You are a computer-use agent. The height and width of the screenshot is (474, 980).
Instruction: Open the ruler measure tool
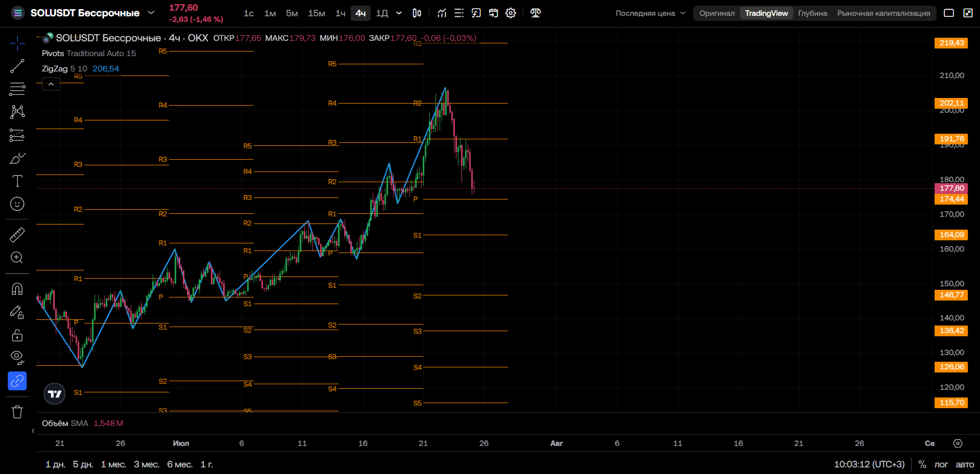pos(17,235)
